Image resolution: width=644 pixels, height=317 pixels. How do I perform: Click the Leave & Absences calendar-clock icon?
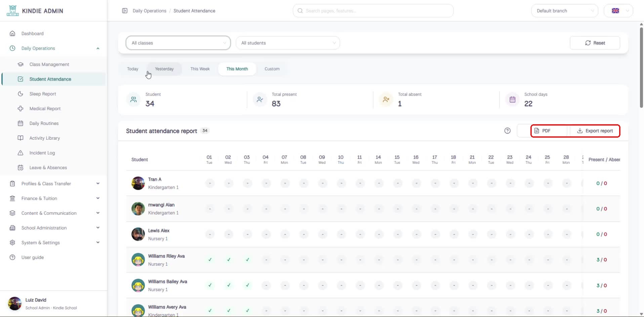tap(21, 168)
